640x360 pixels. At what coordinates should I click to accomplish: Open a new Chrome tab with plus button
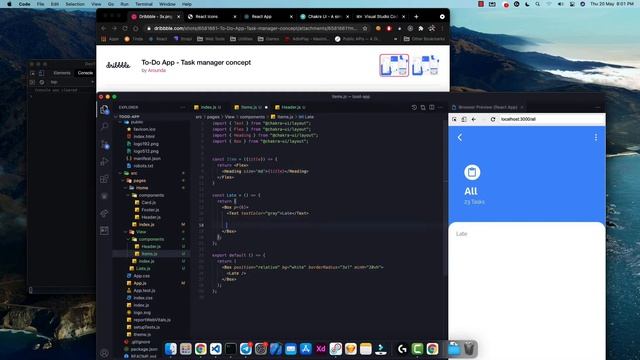(416, 17)
